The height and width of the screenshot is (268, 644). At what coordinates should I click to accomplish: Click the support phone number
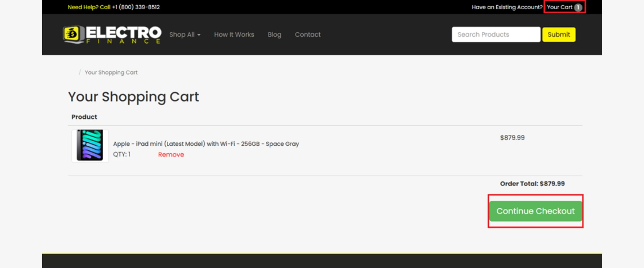tap(136, 7)
